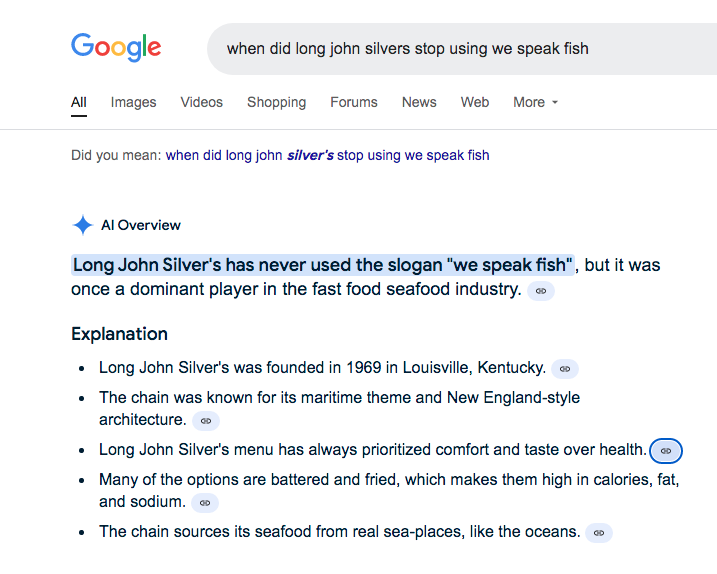Open source link after the maritime architecture bullet
Viewport: 717px width, 574px height.
tap(206, 421)
